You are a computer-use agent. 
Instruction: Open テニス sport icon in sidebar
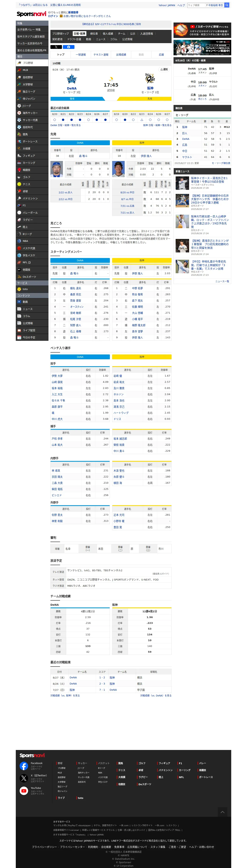pos(19,184)
